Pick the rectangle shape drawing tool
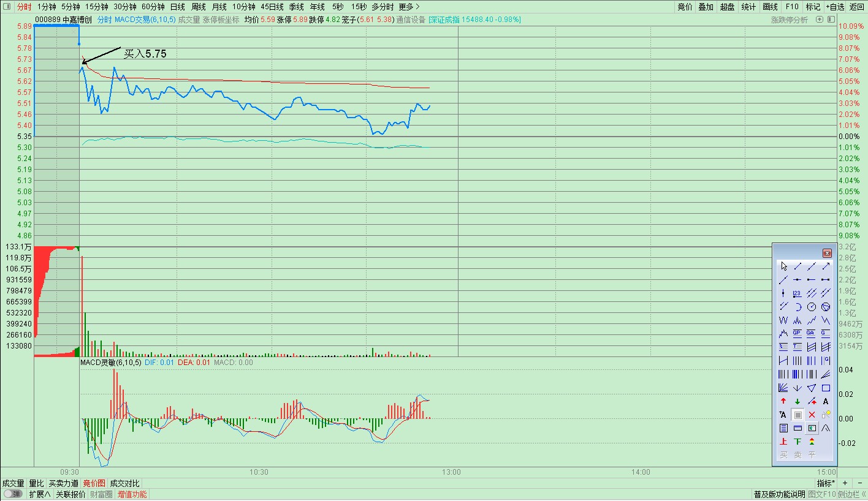Screen dimensions: 868x501 tap(826, 388)
